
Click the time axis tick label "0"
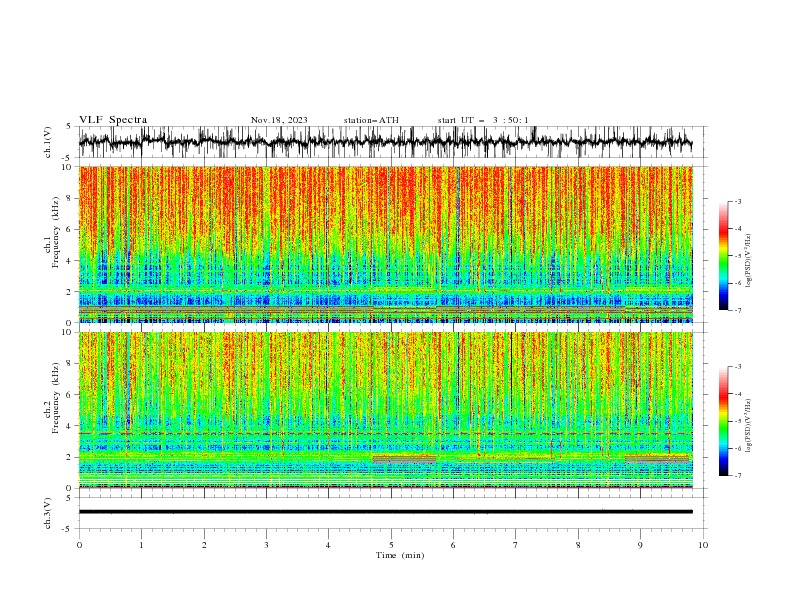79,545
